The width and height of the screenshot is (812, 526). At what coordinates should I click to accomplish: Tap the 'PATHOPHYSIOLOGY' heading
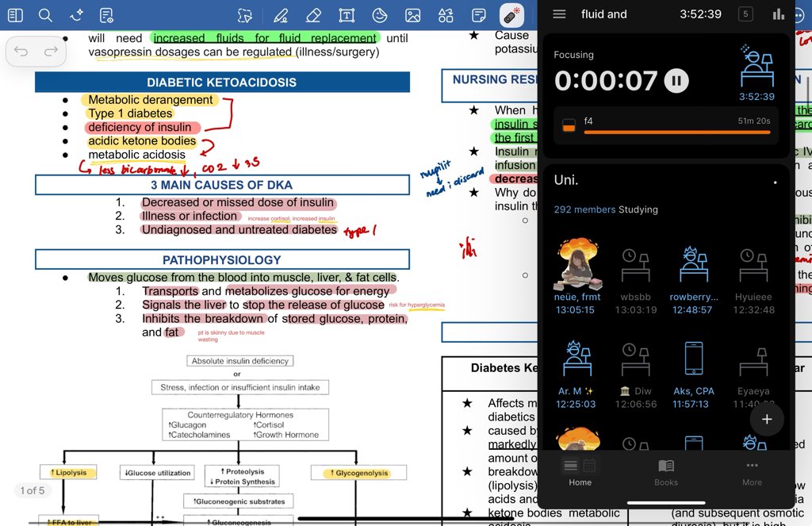(222, 260)
